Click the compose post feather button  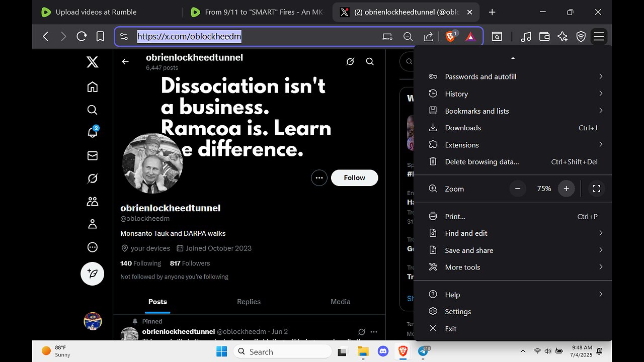[x=93, y=274]
